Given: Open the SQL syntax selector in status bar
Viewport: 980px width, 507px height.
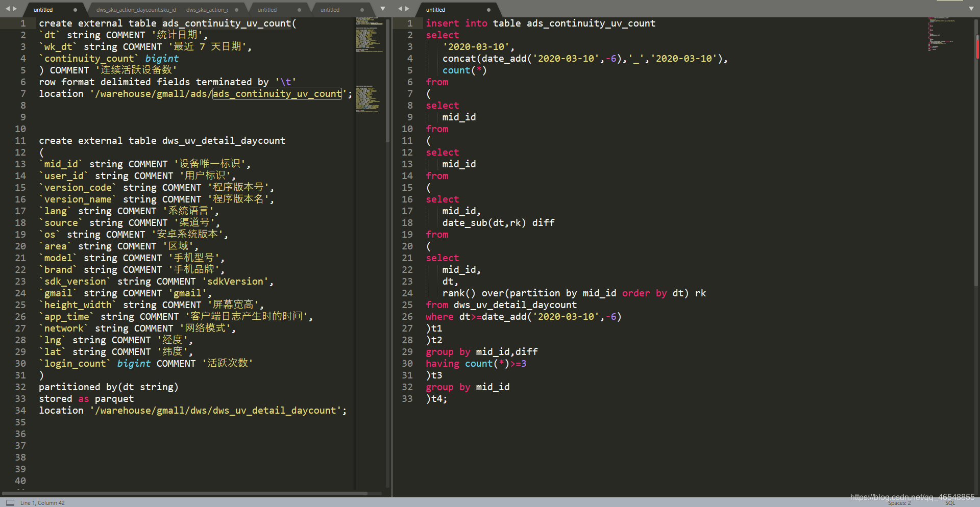Looking at the screenshot, I should point(950,503).
